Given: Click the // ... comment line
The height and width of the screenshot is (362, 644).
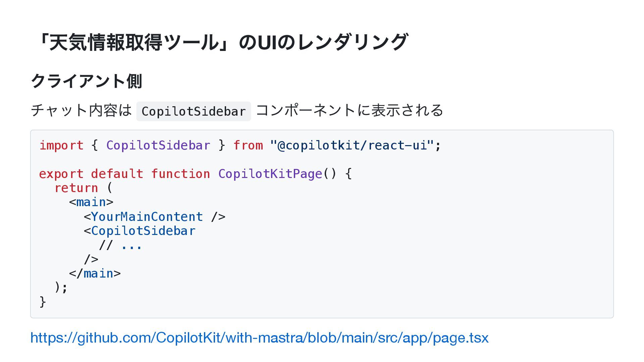Looking at the screenshot, I should (120, 245).
